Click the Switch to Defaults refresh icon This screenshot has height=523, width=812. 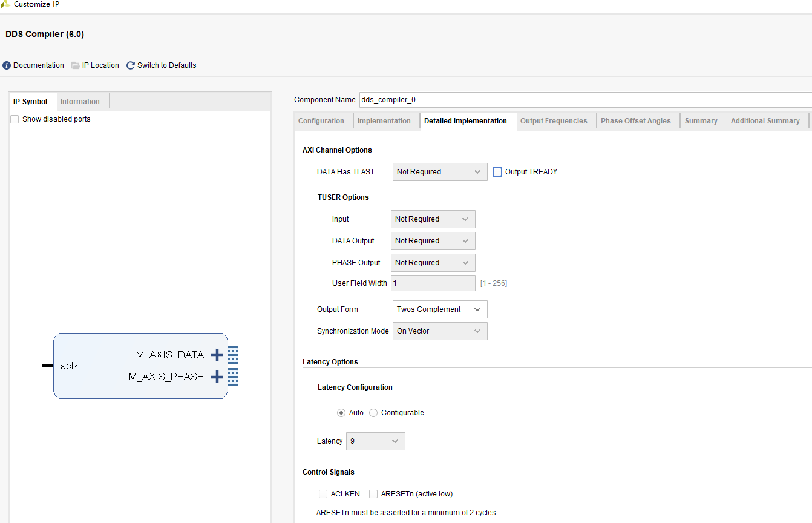(131, 65)
